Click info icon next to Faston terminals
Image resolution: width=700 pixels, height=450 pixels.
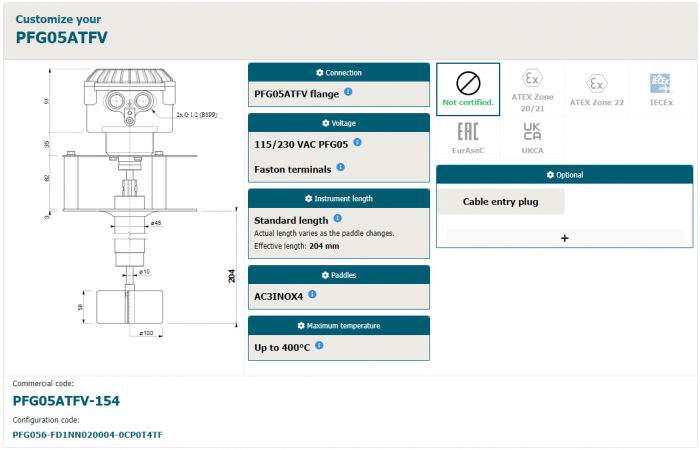click(341, 168)
